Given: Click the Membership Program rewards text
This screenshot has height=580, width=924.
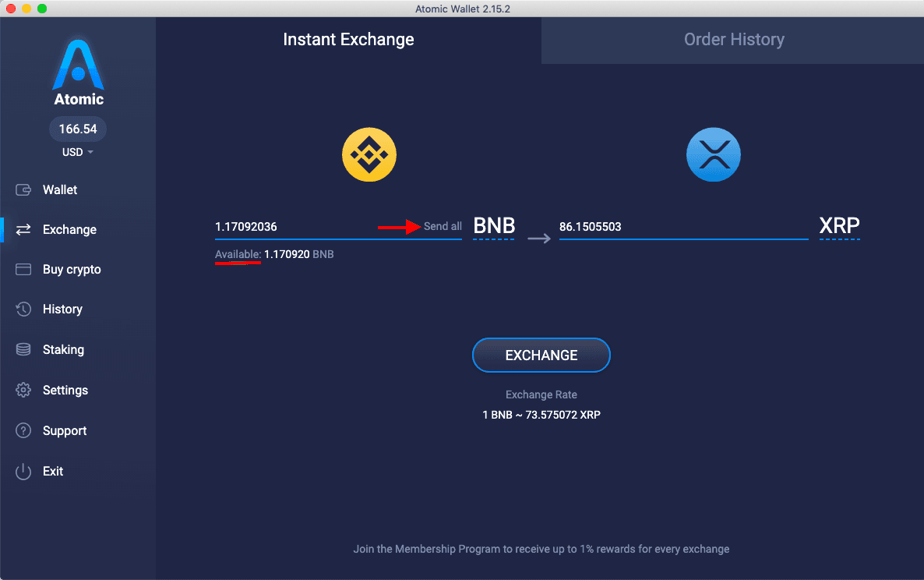Looking at the screenshot, I should (x=541, y=549).
